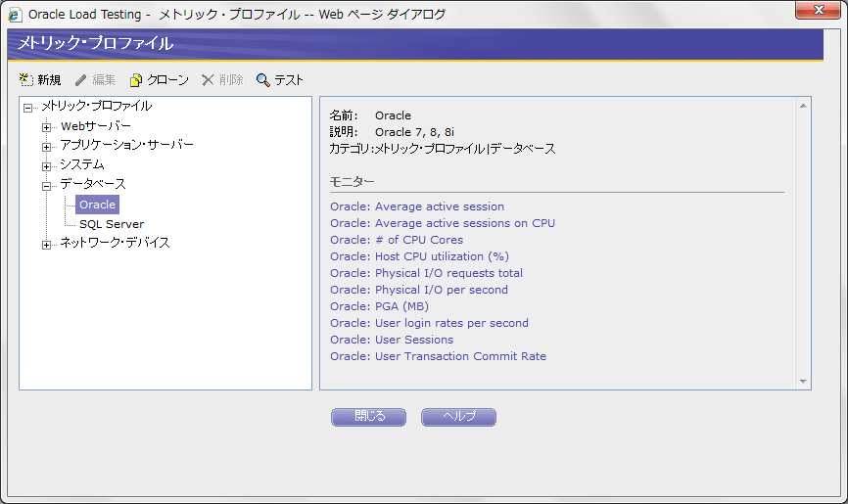Select the アプリケーション・サーバー label

tap(126, 145)
